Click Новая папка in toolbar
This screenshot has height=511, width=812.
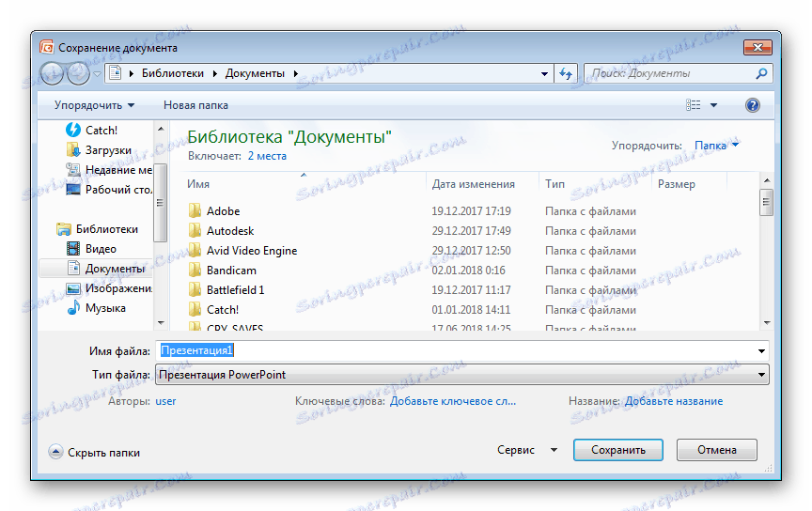195,105
